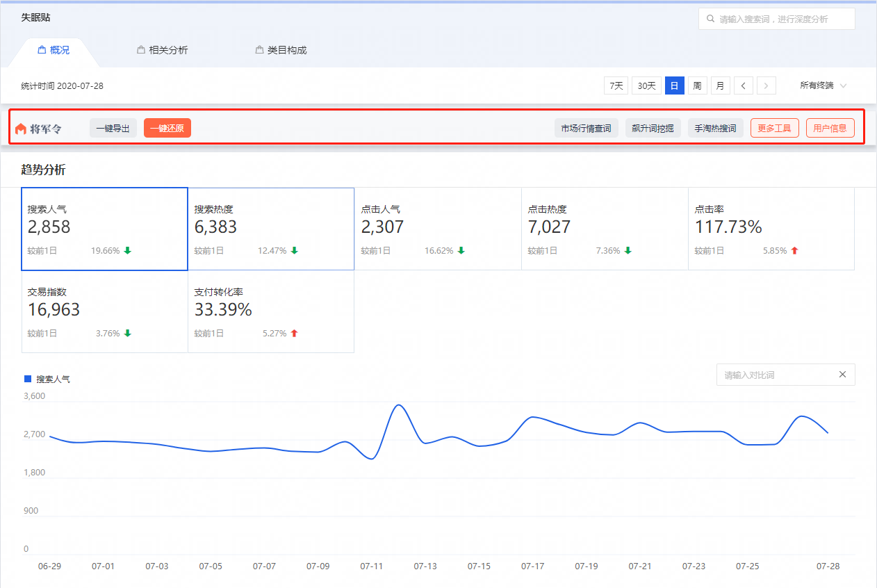Viewport: 877px width, 588px height.
Task: Switch to 相关分析 tab
Action: (163, 50)
